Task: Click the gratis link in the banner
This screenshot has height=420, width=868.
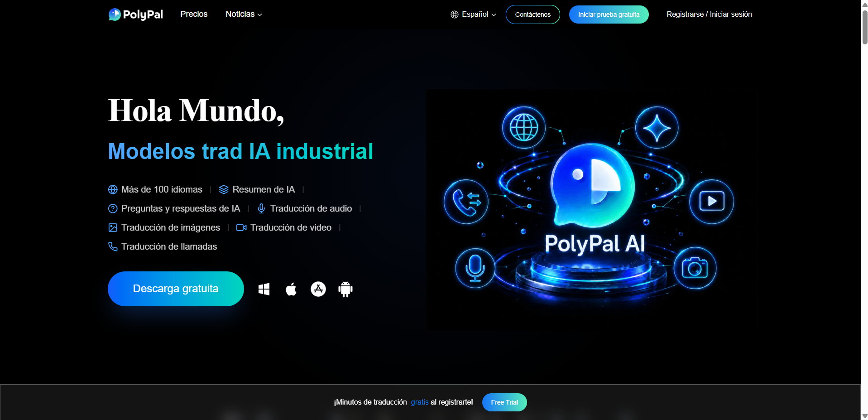Action: tap(420, 402)
